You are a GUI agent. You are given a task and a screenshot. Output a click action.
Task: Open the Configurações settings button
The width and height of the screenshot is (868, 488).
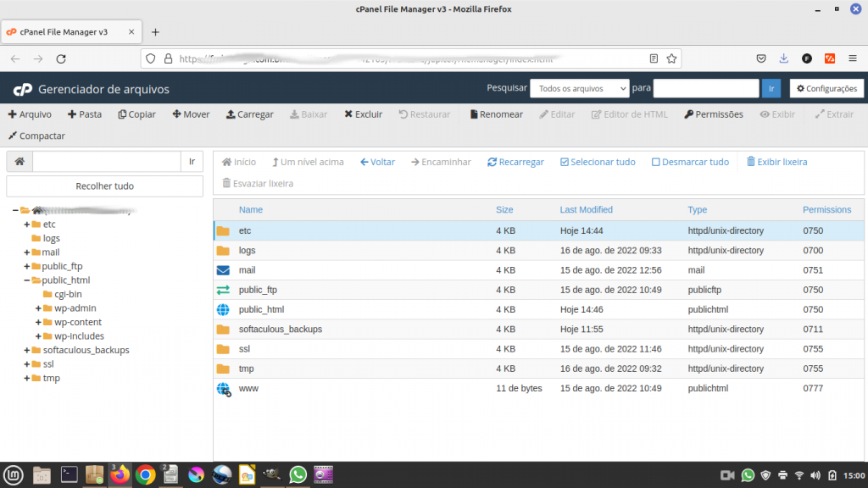point(826,88)
